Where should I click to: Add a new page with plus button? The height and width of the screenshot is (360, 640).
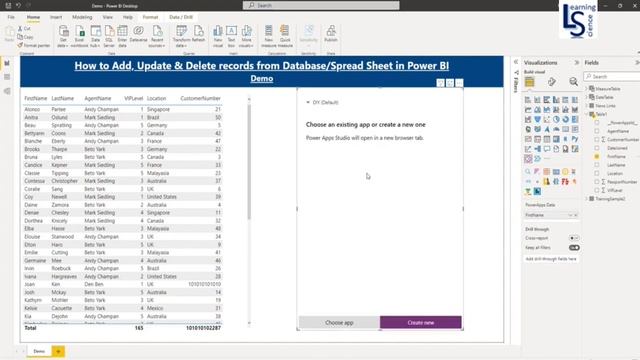[x=58, y=351]
